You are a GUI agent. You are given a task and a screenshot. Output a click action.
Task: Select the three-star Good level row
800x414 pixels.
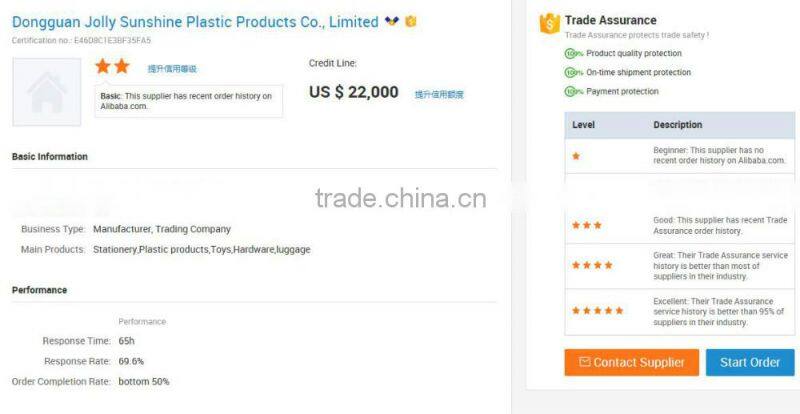680,225
